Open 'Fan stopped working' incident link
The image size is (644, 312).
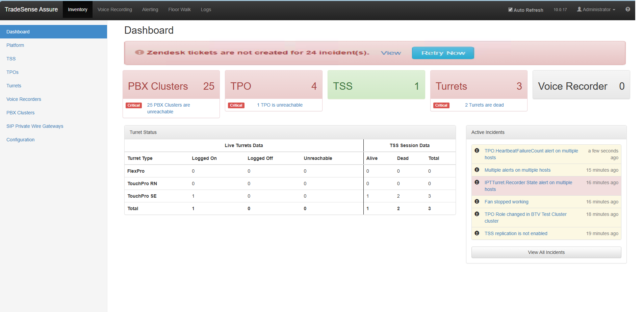[x=506, y=202]
